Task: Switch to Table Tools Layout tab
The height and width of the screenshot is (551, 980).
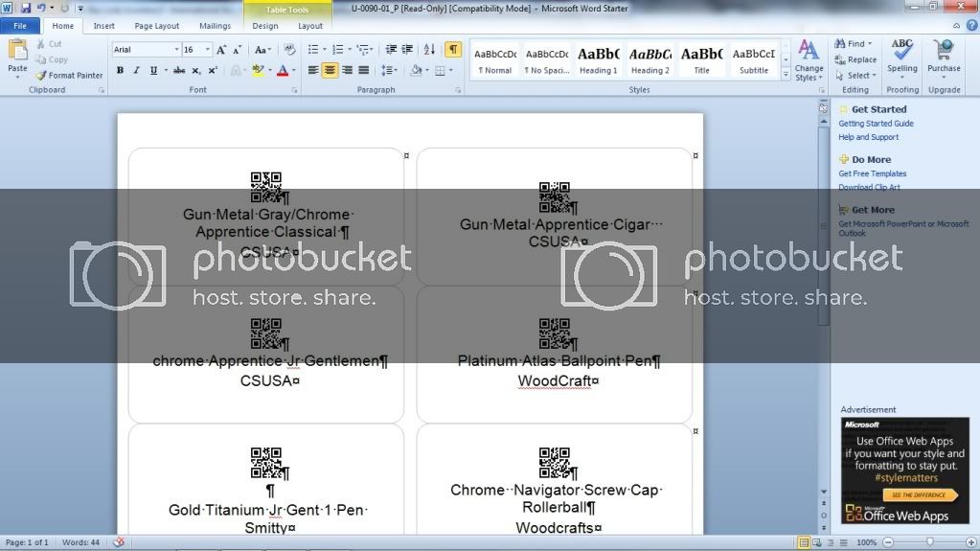Action: click(310, 26)
